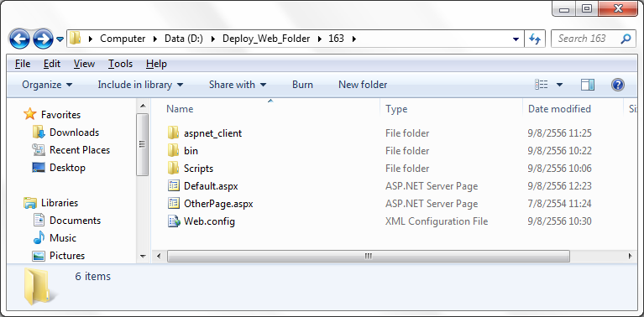Expand arrow after Deploy_Web_Folder in path
The image size is (644, 317).
[x=319, y=39]
